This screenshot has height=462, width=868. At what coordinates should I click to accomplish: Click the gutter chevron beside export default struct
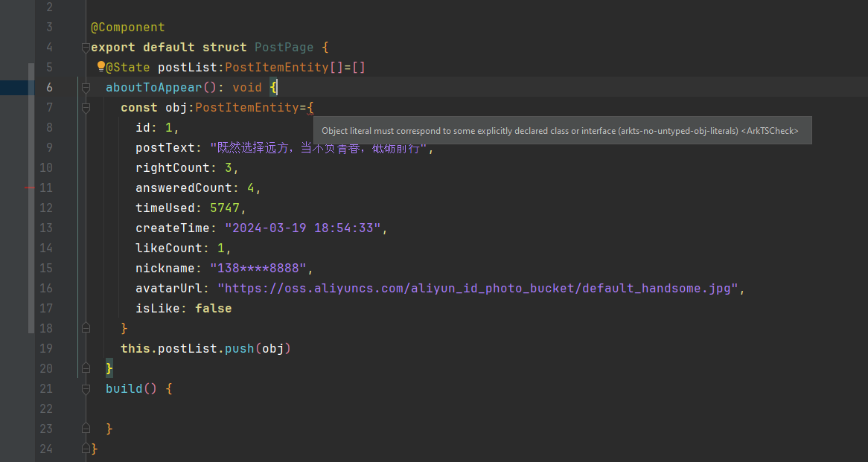[85, 46]
